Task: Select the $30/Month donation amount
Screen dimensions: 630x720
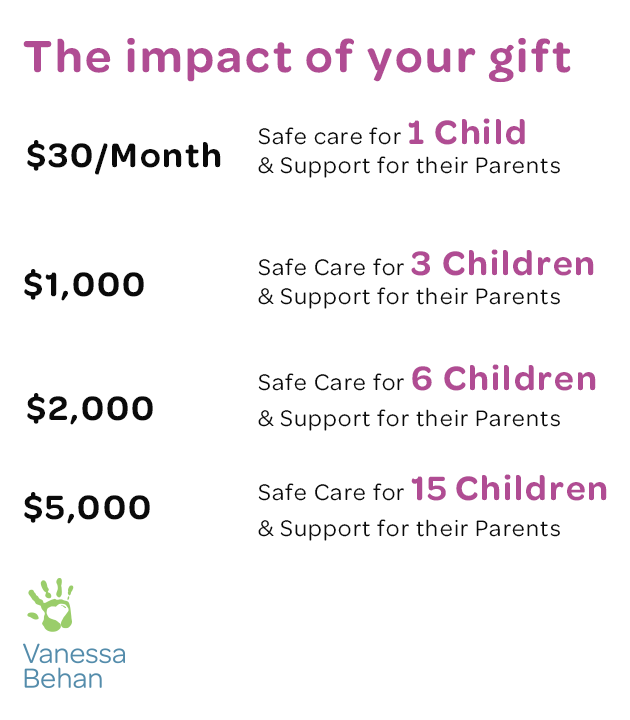Action: pyautogui.click(x=124, y=157)
